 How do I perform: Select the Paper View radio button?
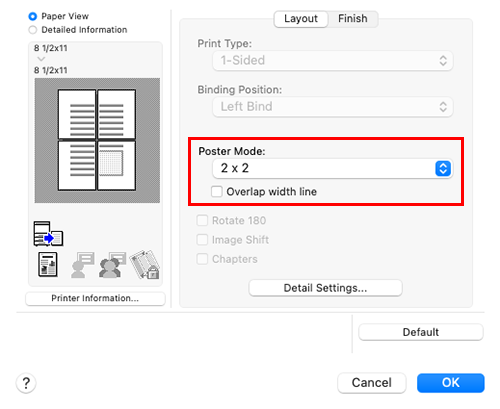[33, 16]
